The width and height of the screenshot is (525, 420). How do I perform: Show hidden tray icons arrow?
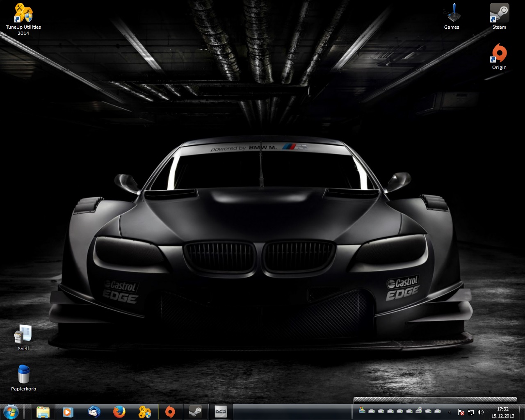(450, 412)
